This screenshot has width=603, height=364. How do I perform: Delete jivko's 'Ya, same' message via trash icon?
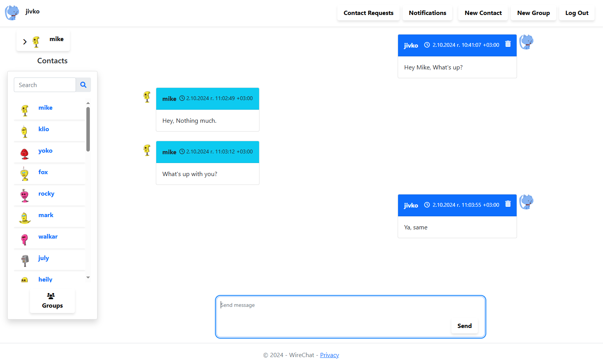508,204
